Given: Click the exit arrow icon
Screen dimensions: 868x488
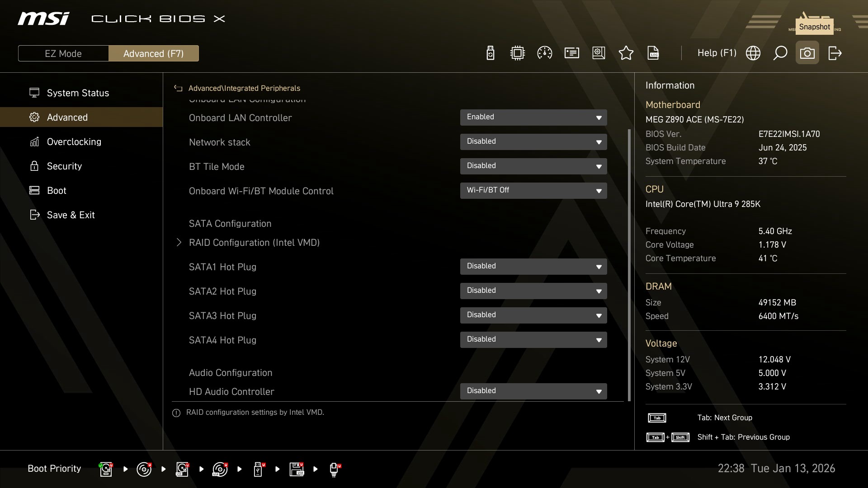Looking at the screenshot, I should 835,53.
